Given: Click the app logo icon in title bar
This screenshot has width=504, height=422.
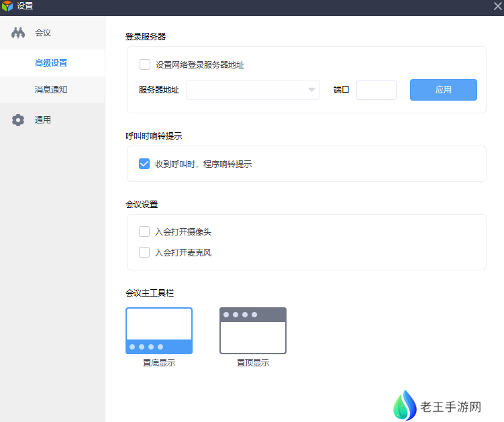Looking at the screenshot, I should coord(7,6).
